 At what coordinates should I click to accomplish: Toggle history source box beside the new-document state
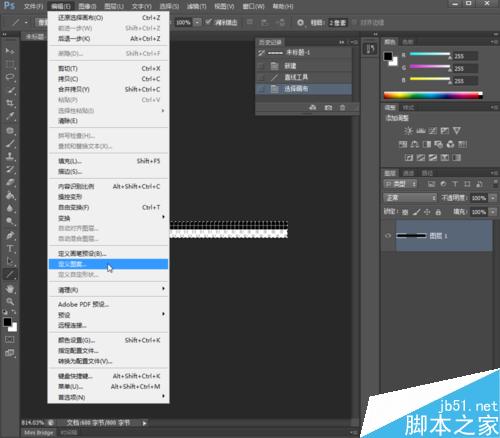[262, 66]
